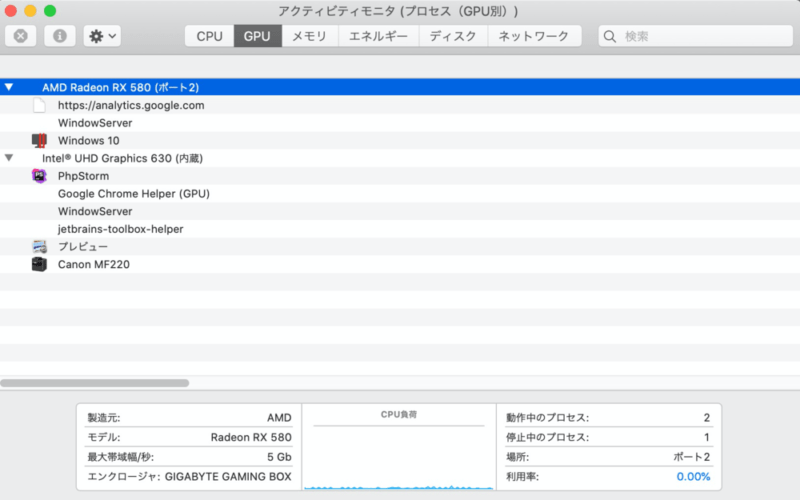Click the 最大帯域幅/秒 value 5 Gb
Screen dimensions: 800x500
pos(279,457)
